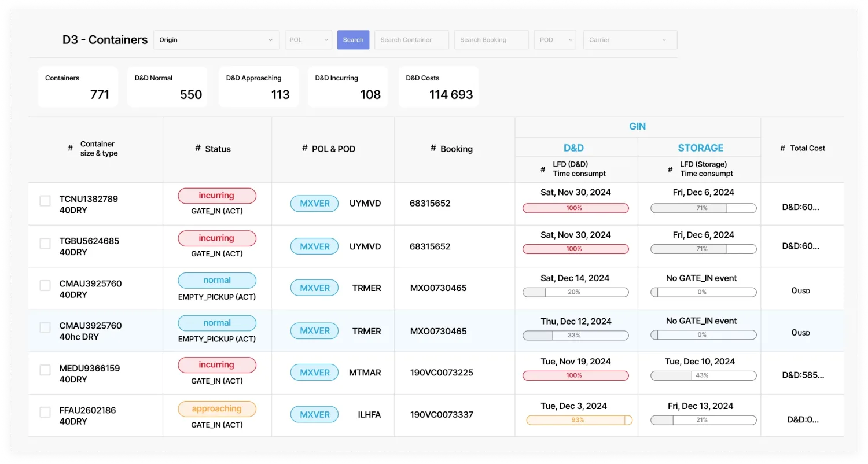Click the 93% D&D bar for FFAU2602186
The width and height of the screenshot is (868, 464).
[579, 420]
